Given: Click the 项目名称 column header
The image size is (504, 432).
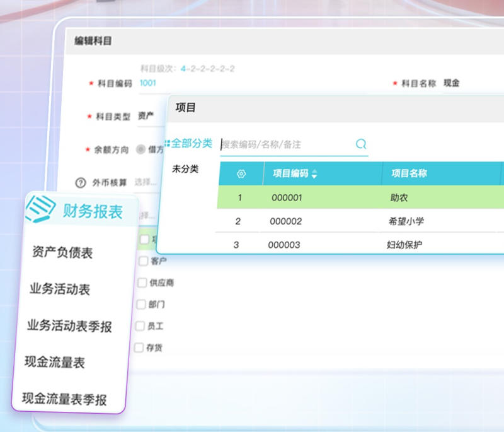Looking at the screenshot, I should coord(409,173).
